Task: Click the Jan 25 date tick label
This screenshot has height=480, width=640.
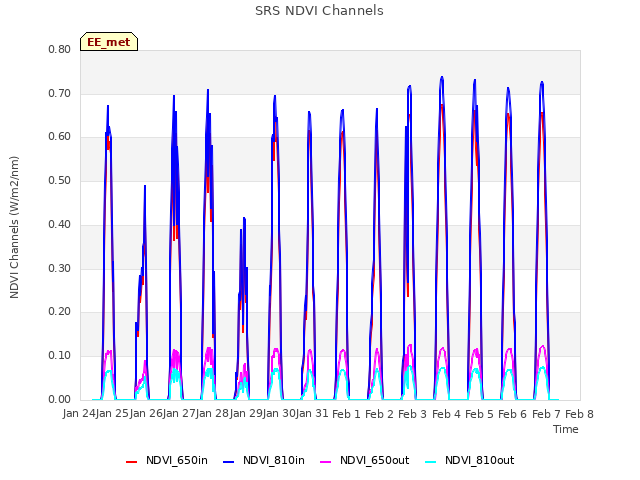Action: [112, 414]
